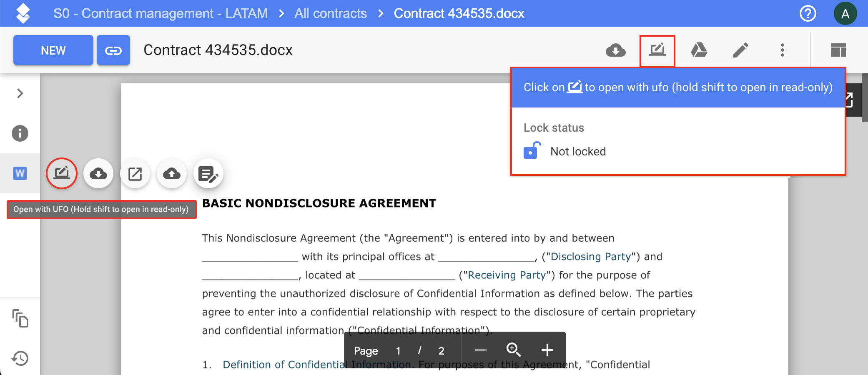Select the Word document tab in sidebar
This screenshot has height=375, width=868.
coord(20,173)
